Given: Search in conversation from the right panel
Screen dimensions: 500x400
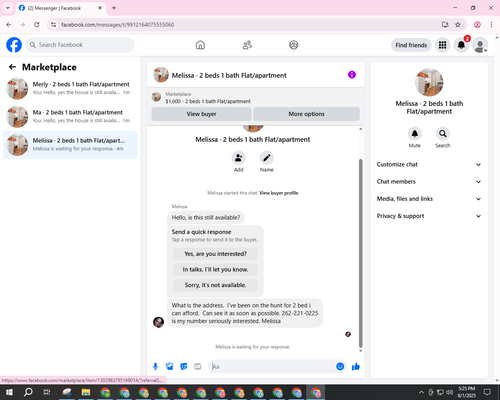Looking at the screenshot, I should pos(443,134).
